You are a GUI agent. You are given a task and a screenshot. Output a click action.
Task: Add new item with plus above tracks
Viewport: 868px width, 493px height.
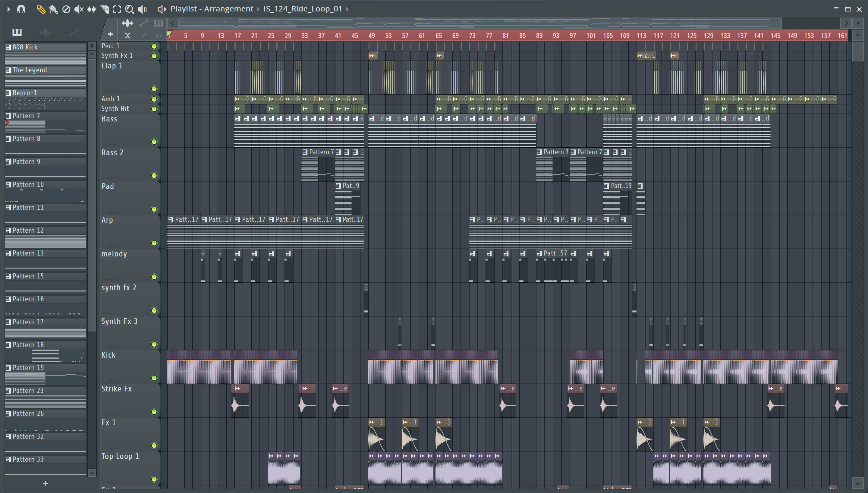pyautogui.click(x=110, y=34)
